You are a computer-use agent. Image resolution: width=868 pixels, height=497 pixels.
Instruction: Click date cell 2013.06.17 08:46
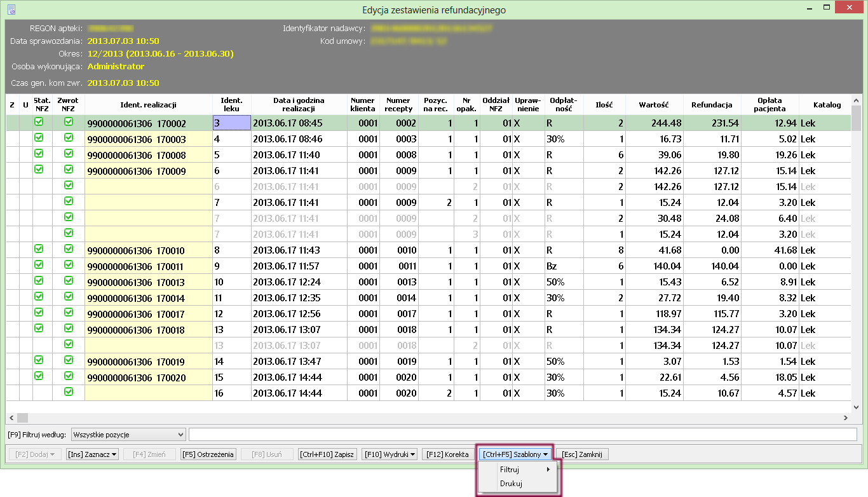[x=299, y=139]
